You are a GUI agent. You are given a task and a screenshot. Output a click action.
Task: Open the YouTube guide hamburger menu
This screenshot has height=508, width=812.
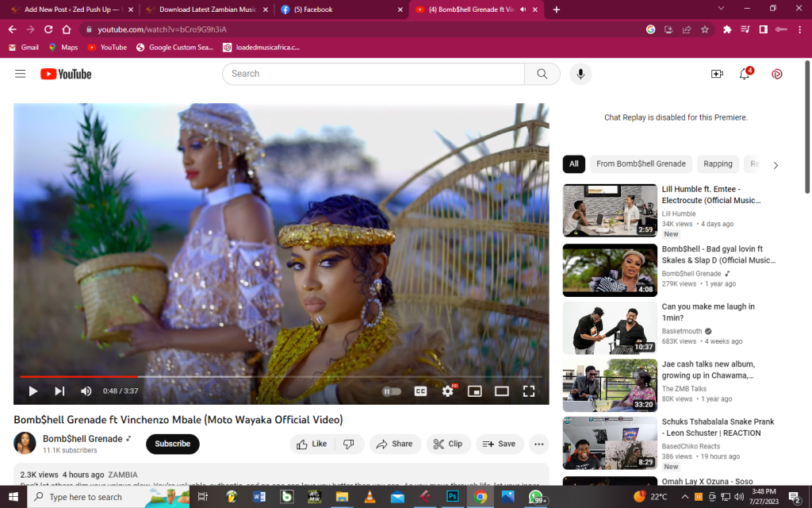20,74
